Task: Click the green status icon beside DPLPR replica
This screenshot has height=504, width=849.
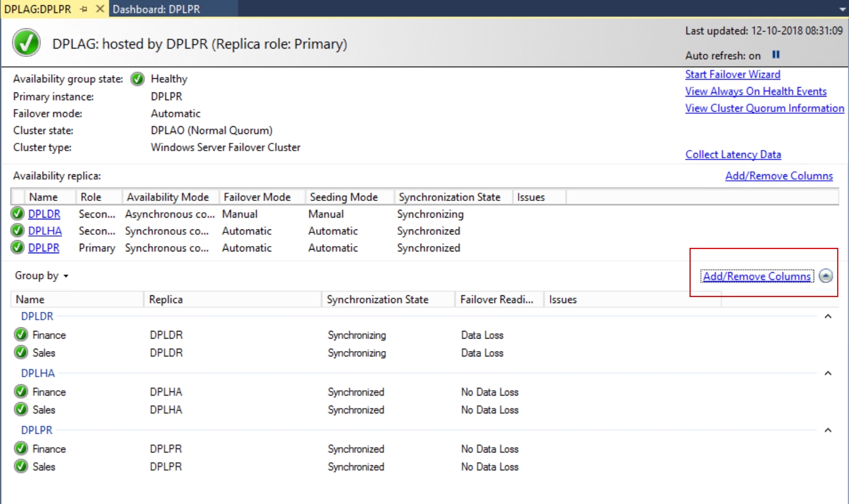Action: [18, 247]
